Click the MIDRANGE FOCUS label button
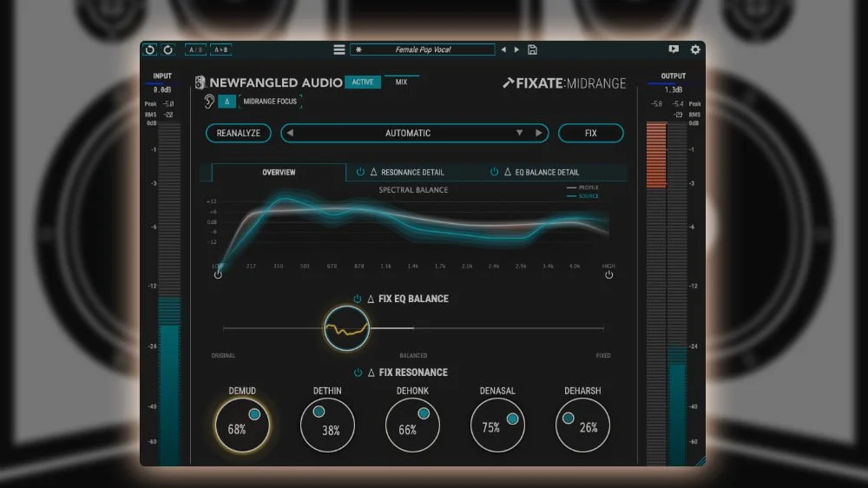Image resolution: width=868 pixels, height=488 pixels. pyautogui.click(x=270, y=102)
